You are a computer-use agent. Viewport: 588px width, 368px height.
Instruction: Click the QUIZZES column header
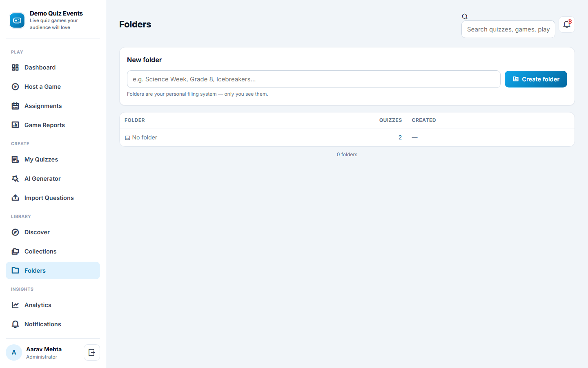pyautogui.click(x=390, y=120)
